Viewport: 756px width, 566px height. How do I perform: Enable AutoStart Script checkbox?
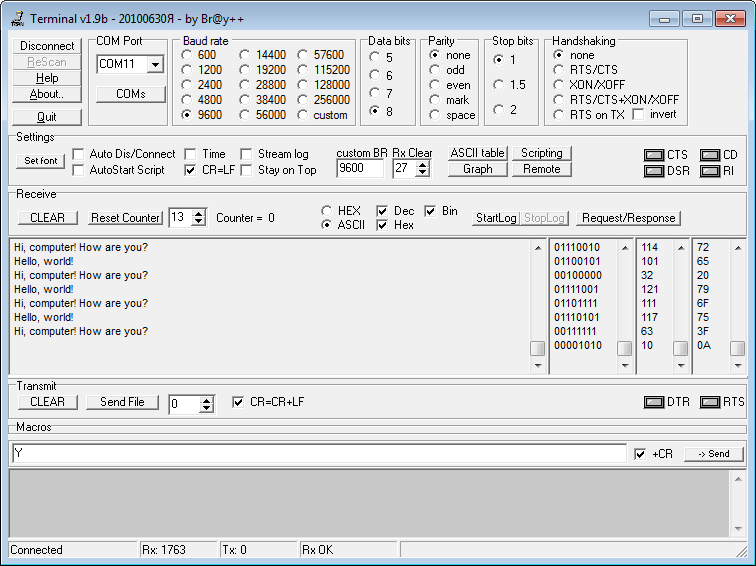click(78, 170)
